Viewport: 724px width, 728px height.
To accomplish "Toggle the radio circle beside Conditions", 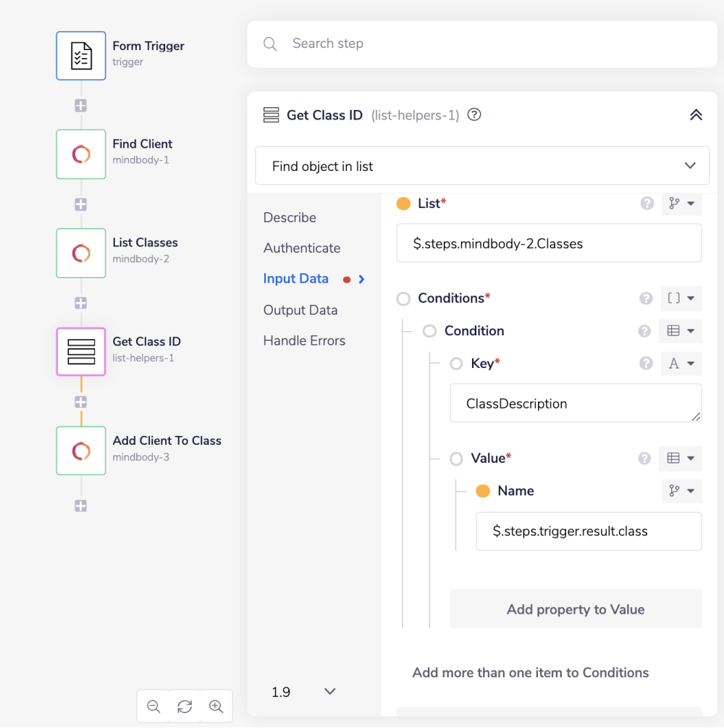I will [403, 298].
